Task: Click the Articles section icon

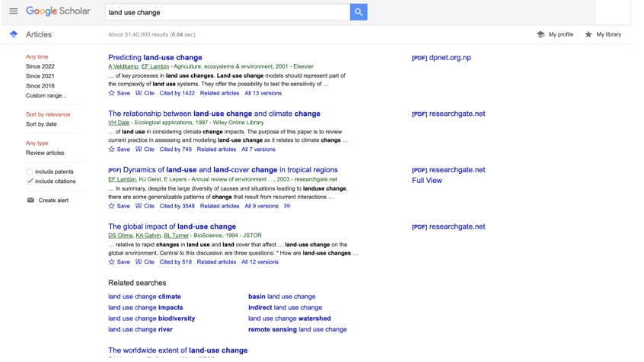Action: [13, 35]
